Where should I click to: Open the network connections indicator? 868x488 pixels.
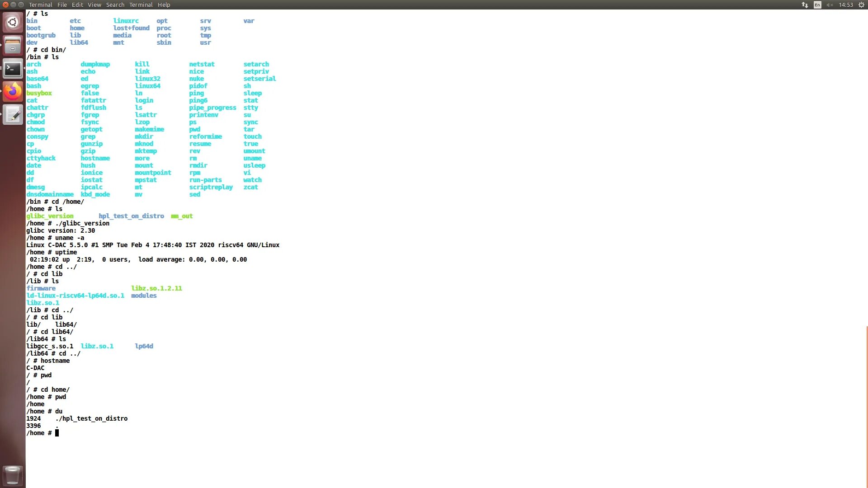pos(805,5)
